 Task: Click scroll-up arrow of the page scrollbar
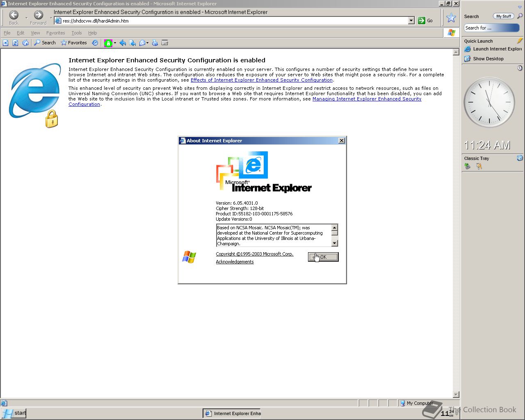pyautogui.click(x=456, y=52)
